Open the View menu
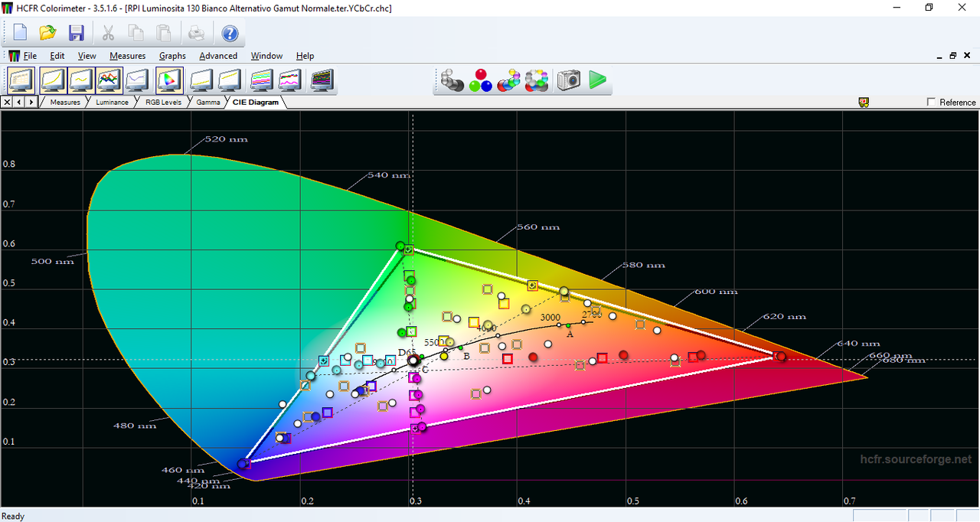The image size is (980, 522). pyautogui.click(x=87, y=56)
